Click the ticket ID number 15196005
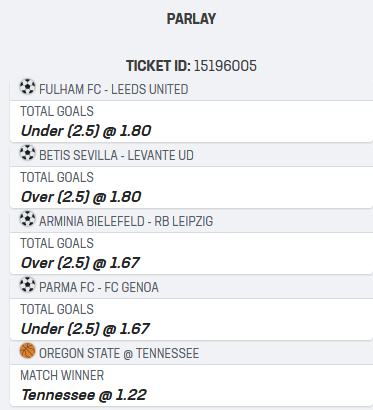The height and width of the screenshot is (410, 373). (225, 66)
